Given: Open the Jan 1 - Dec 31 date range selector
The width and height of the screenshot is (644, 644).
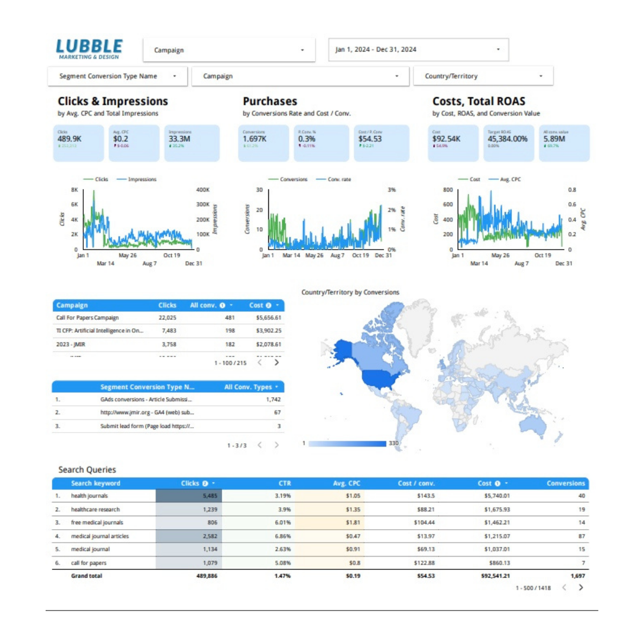Looking at the screenshot, I should point(418,49).
